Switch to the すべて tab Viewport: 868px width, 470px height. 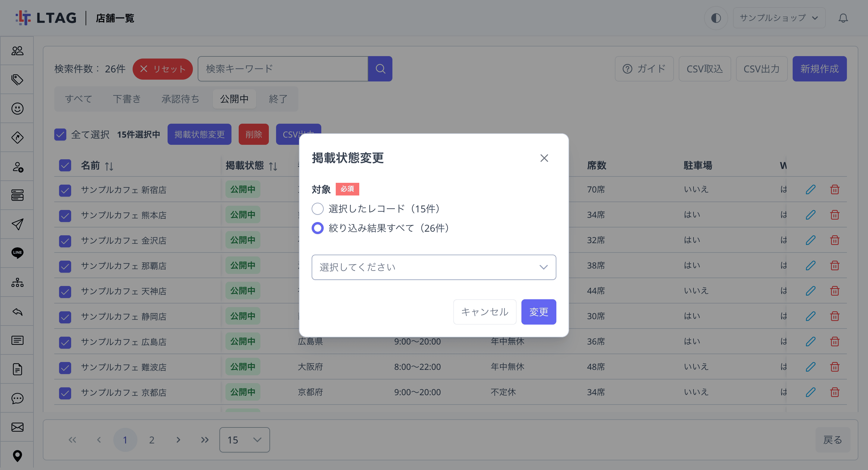coord(78,99)
